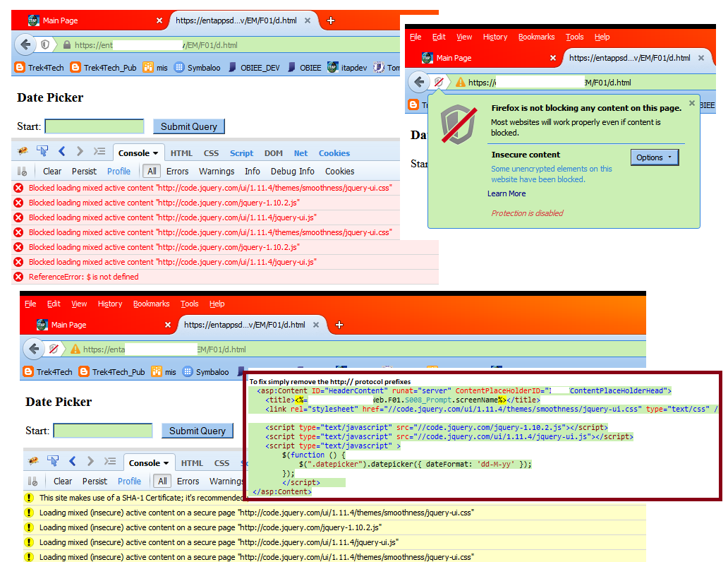Image resolution: width=728 pixels, height=562 pixels.
Task: Click the Firebug bug icon in bottom window
Action: (x=33, y=461)
